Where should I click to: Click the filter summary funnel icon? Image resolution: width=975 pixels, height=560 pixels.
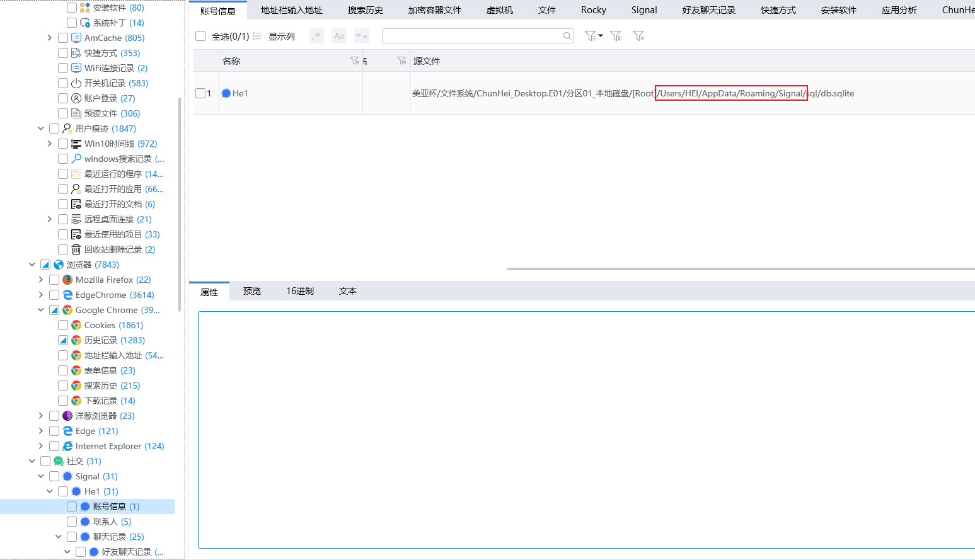[x=616, y=36]
